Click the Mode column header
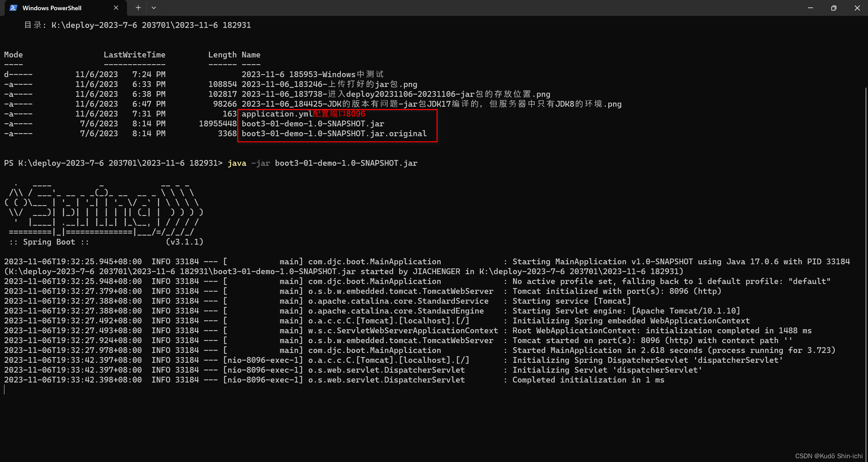This screenshot has height=462, width=868. (14, 55)
